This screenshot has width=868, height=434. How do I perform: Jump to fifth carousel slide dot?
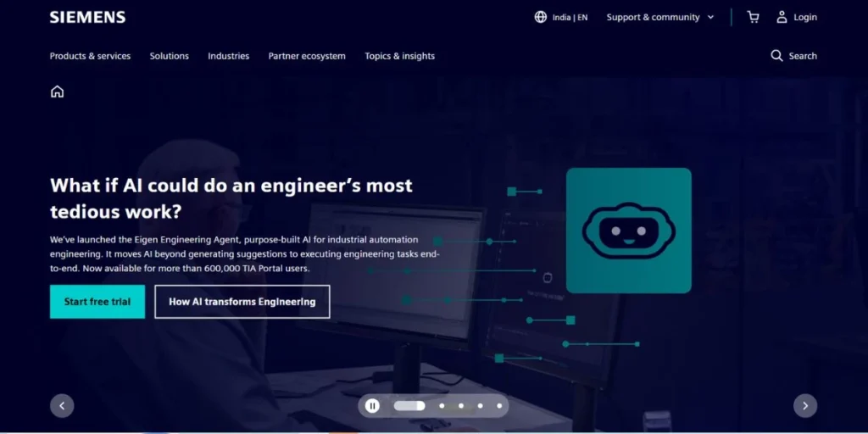tap(499, 406)
